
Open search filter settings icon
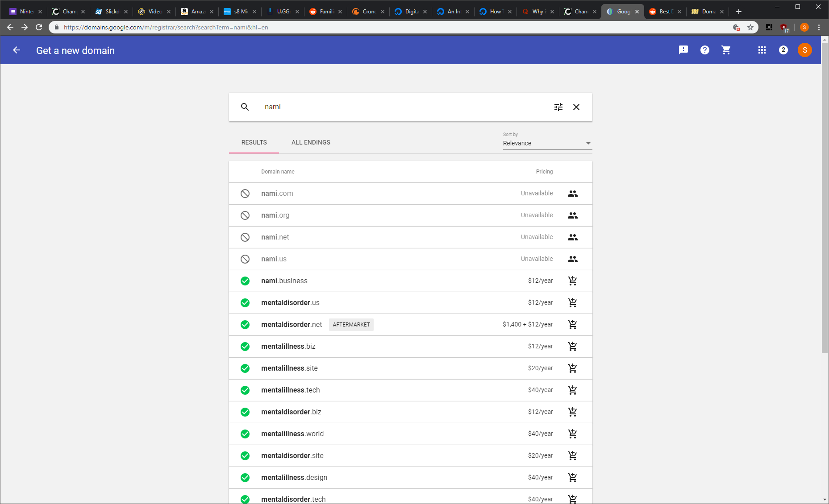tap(558, 107)
